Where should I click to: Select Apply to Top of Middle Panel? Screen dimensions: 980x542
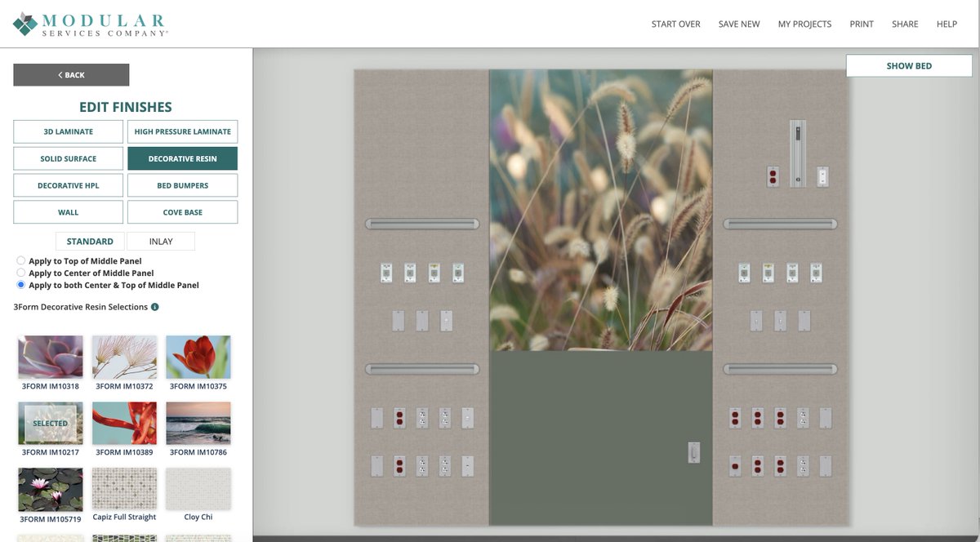(21, 261)
